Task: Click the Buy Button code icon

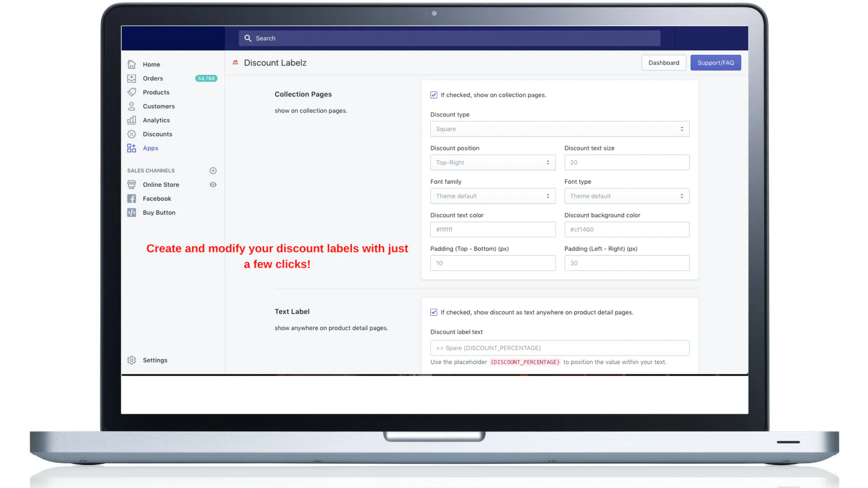Action: pyautogui.click(x=131, y=213)
